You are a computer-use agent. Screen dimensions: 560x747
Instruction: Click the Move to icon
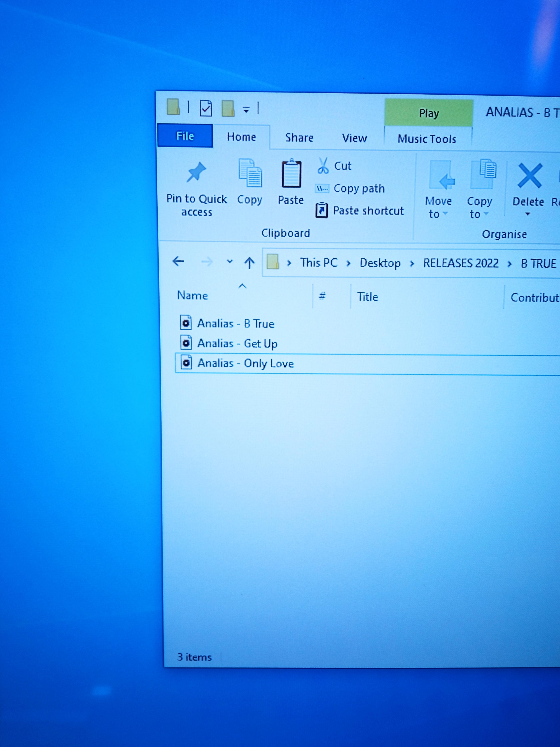(442, 175)
